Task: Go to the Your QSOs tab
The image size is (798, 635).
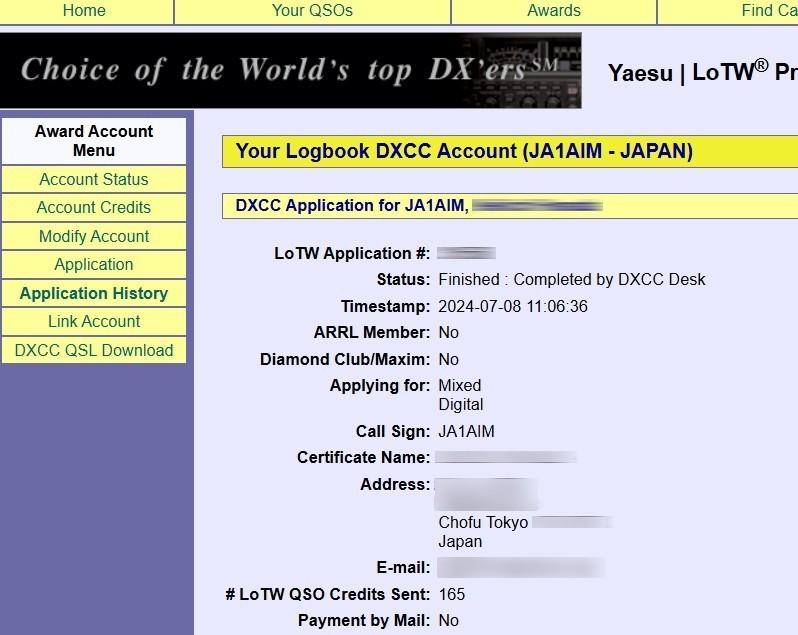Action: [312, 11]
